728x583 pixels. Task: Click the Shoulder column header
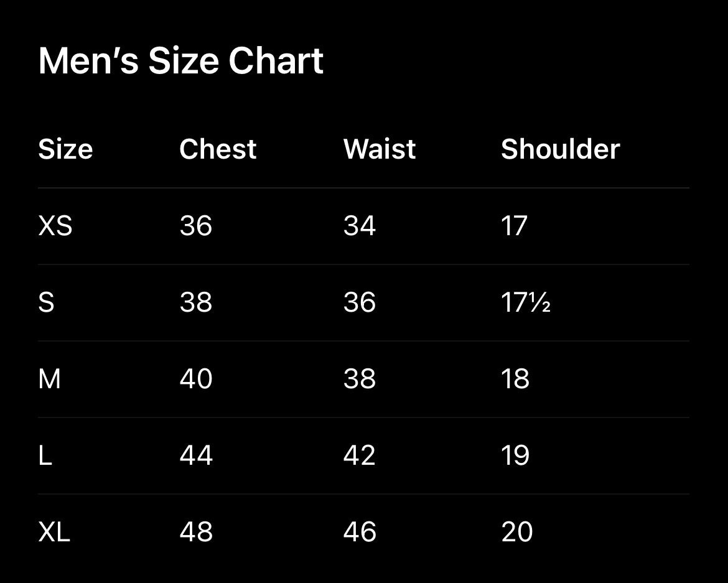[x=560, y=149]
